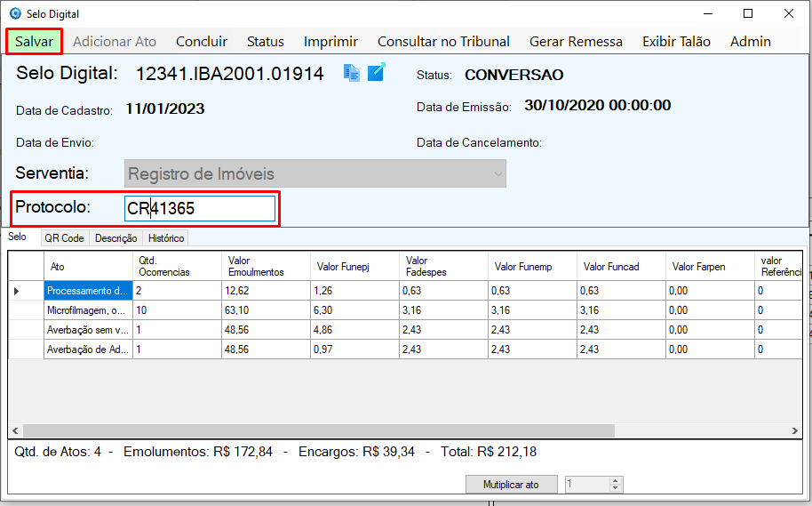Viewport: 812px width, 506px height.
Task: Click the Ato column header
Action: pos(88,267)
